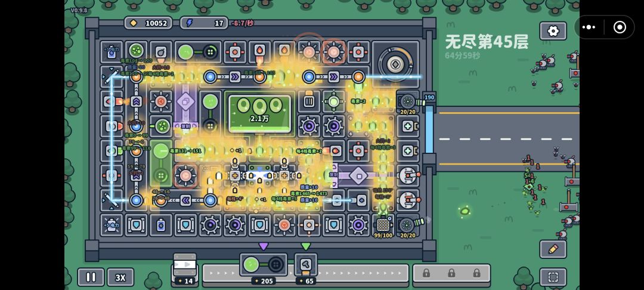Click the purple triangle marker above the cards
Screen dimensions: 644x290
pyautogui.click(x=264, y=246)
